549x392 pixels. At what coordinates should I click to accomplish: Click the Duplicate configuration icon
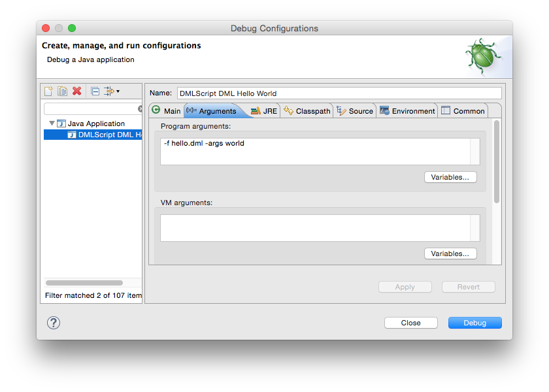[62, 91]
